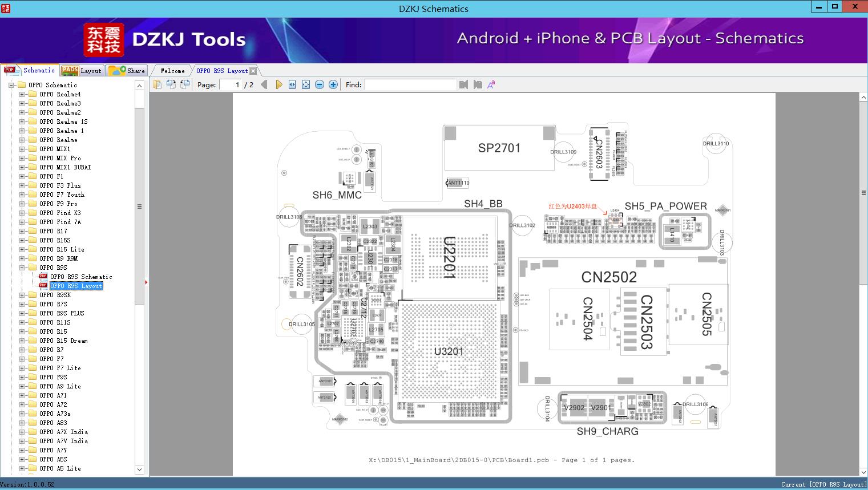
Task: Collapse the OPPO R9S folder
Action: [22, 268]
